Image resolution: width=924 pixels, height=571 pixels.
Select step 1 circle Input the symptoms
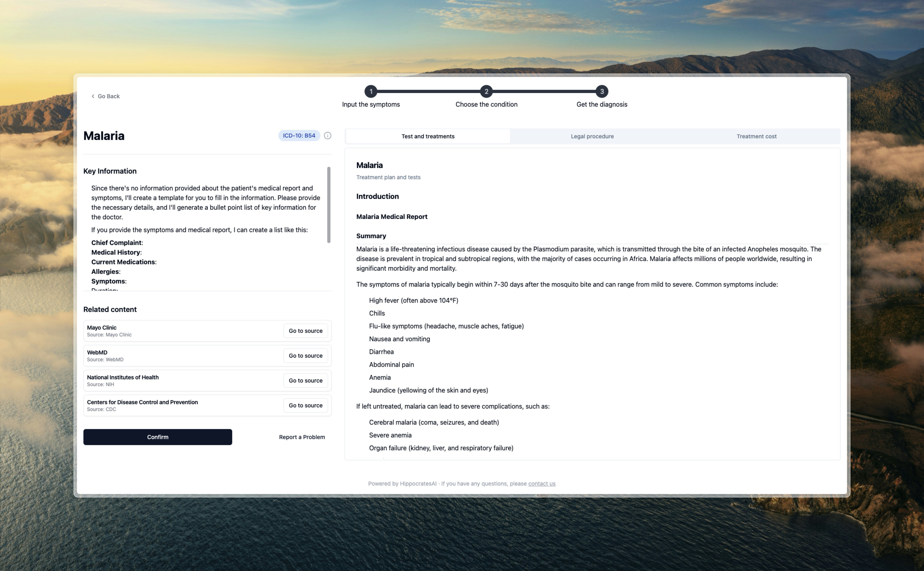pos(371,91)
